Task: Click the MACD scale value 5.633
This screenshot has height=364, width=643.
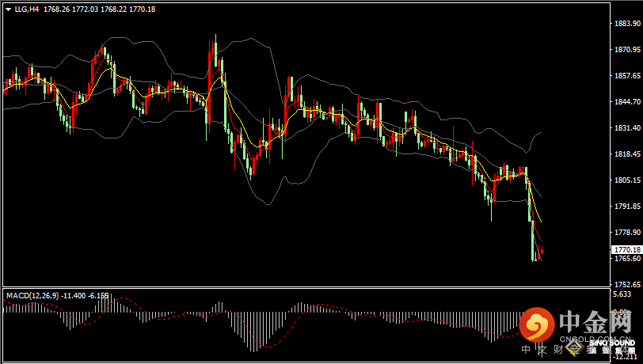Action: [622, 294]
